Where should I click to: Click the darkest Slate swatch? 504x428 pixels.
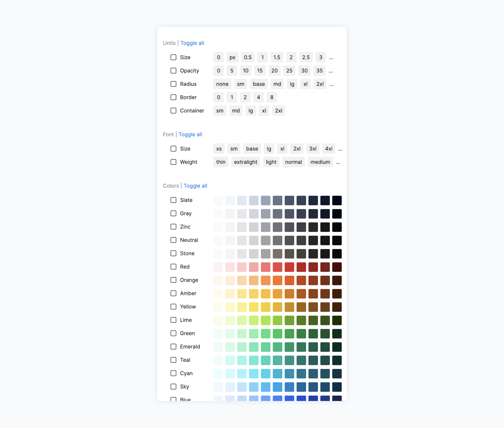point(337,200)
